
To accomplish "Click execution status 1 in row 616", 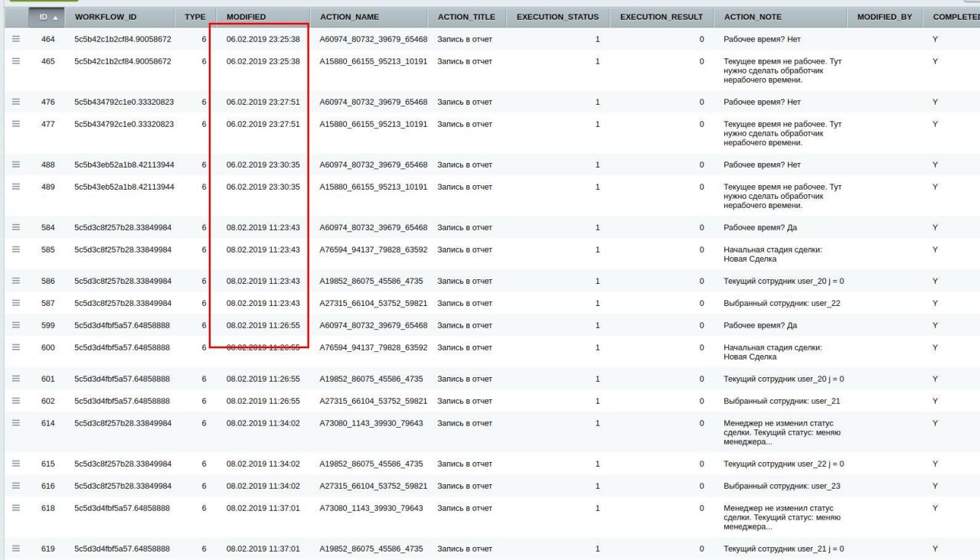I will [597, 486].
